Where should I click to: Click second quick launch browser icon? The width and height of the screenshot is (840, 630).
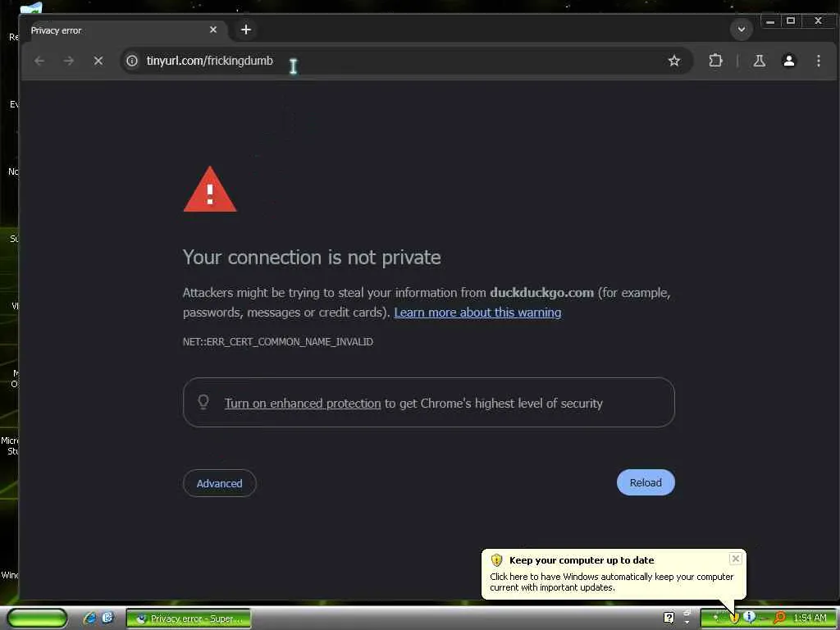click(107, 619)
